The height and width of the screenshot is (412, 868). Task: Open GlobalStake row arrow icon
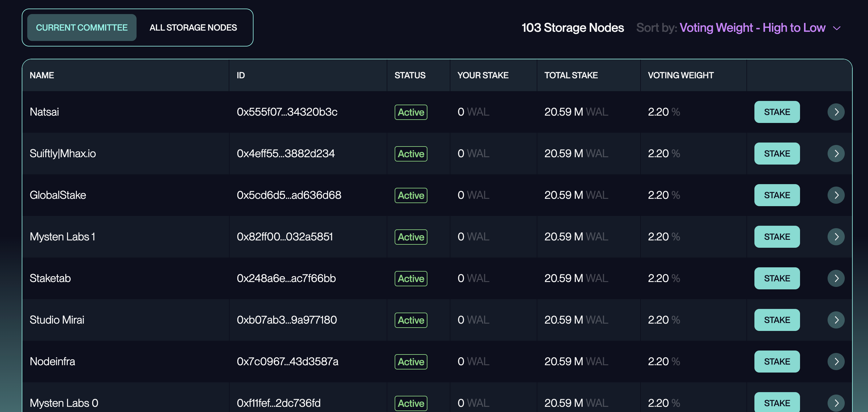click(x=836, y=195)
